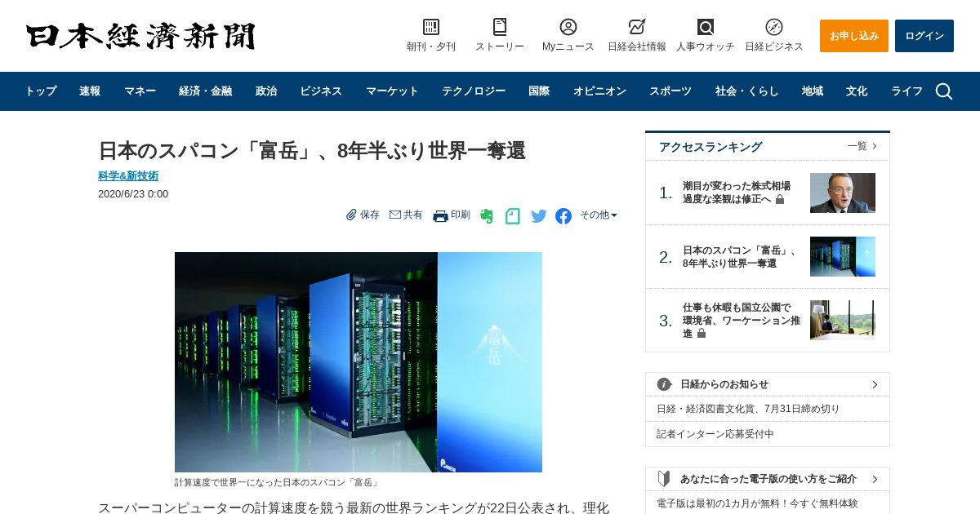This screenshot has height=514, width=980.
Task: Open 電子版は最初の1カ月が無料 link
Action: pyautogui.click(x=757, y=503)
